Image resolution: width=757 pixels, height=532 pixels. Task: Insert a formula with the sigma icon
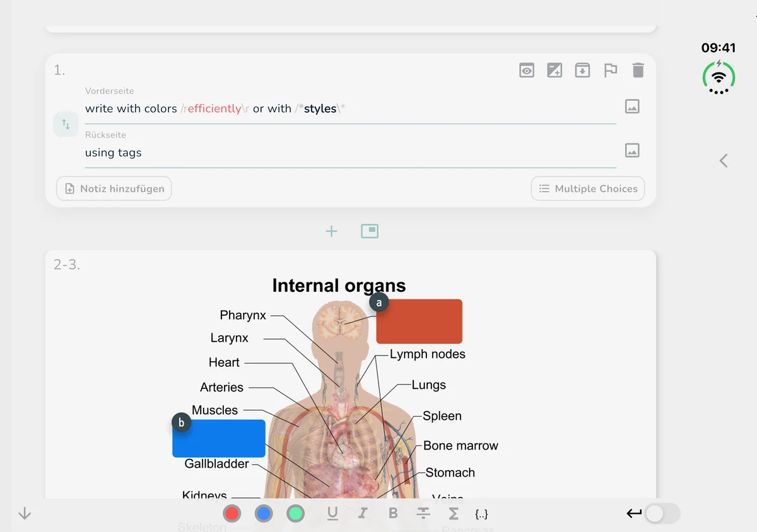[x=454, y=514]
